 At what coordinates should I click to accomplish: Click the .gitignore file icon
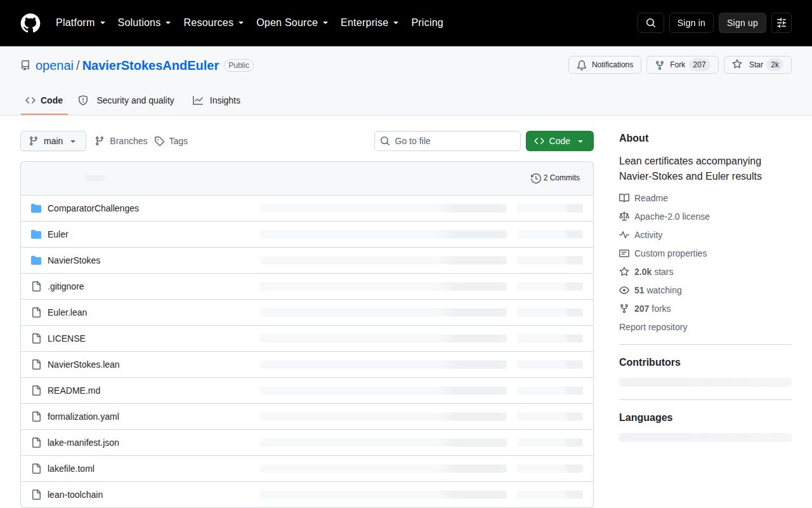pyautogui.click(x=36, y=286)
